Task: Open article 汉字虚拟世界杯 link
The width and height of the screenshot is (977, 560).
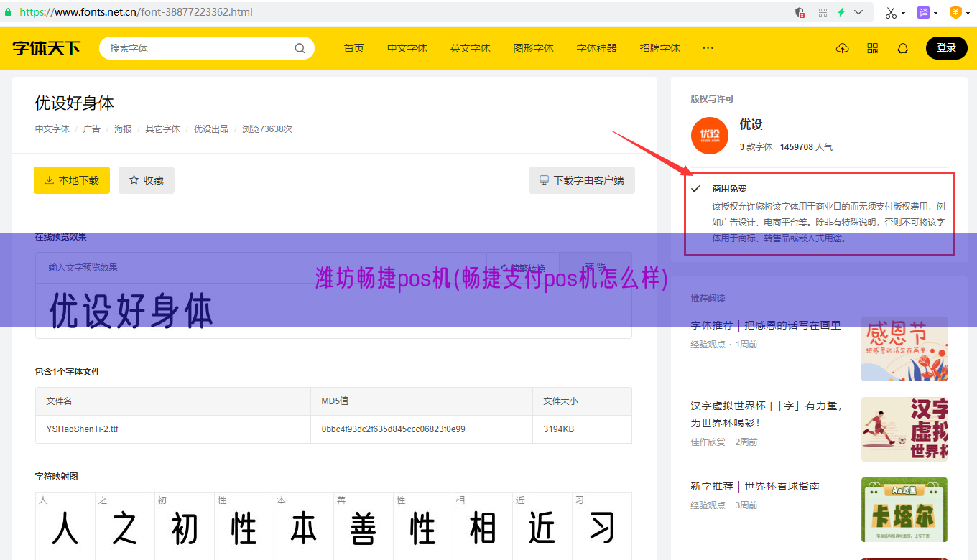Action: [x=767, y=414]
